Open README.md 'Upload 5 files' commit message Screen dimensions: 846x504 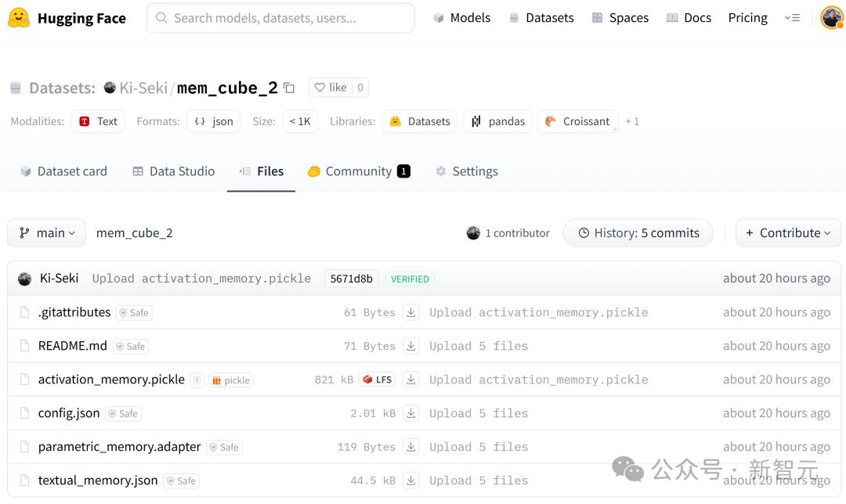(x=479, y=346)
